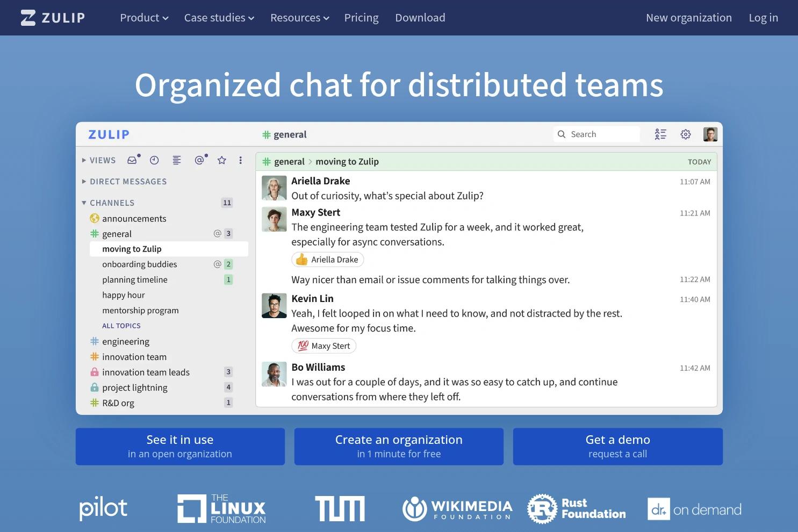
Task: Click the 100 reaction by Maxy Stert
Action: point(324,346)
